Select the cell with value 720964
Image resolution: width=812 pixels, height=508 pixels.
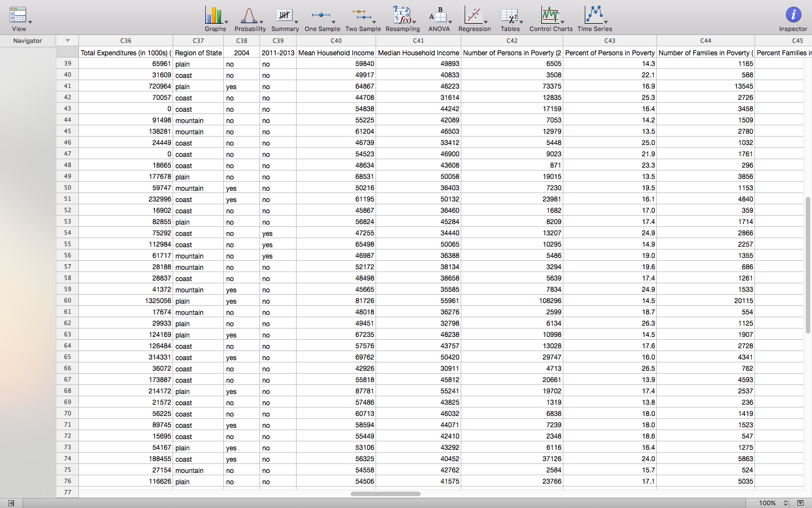pyautogui.click(x=126, y=86)
